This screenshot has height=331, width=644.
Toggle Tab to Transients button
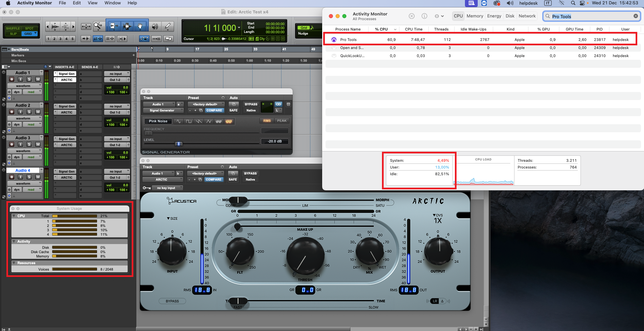86,39
